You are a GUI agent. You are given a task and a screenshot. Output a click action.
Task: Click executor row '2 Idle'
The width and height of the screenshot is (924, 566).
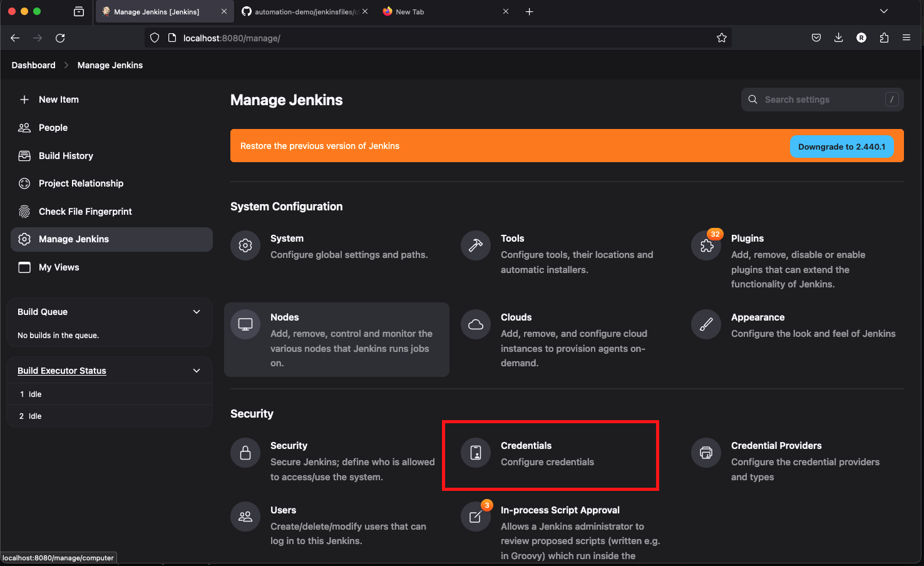110,416
